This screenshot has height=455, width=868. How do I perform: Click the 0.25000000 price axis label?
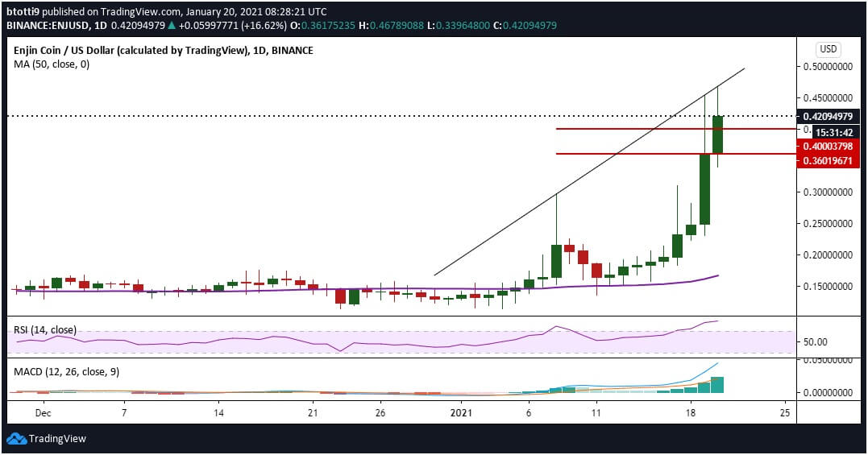click(x=828, y=223)
